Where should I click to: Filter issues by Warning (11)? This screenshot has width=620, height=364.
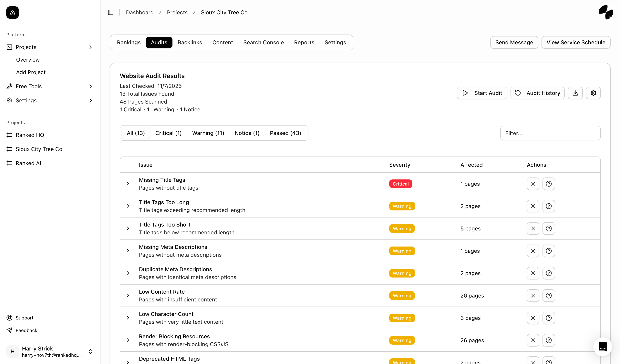click(208, 133)
